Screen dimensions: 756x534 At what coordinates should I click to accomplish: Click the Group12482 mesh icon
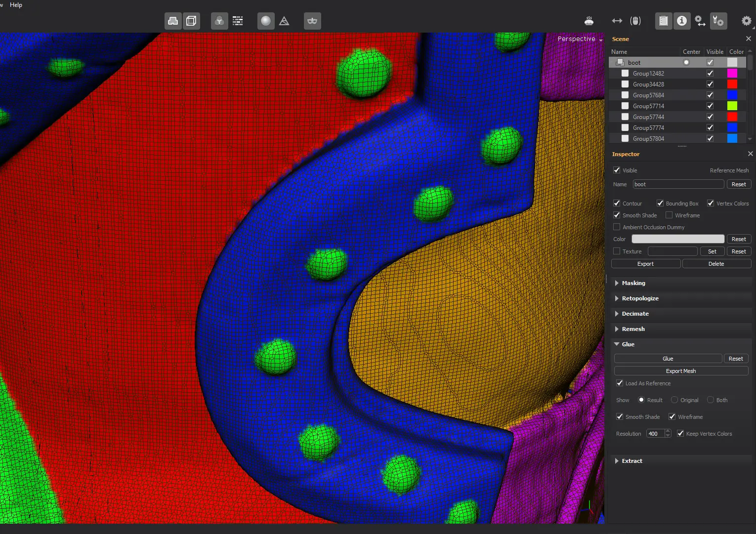click(x=625, y=73)
